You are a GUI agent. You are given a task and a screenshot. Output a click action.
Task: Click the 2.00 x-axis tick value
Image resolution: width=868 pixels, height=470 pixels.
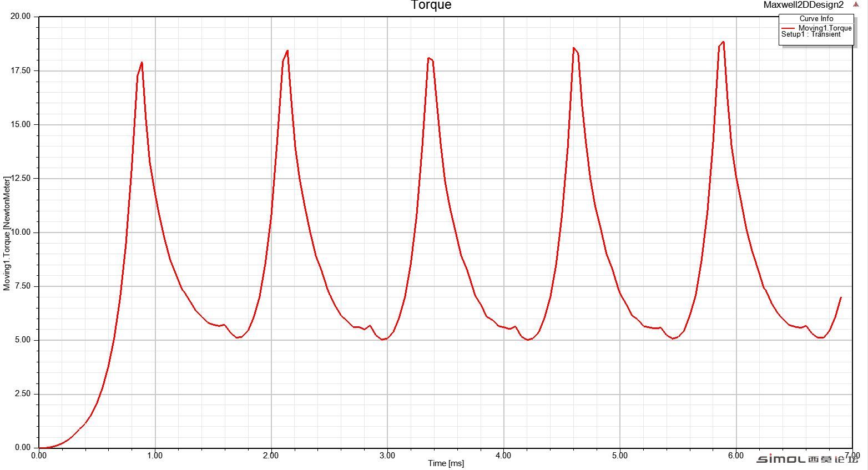pyautogui.click(x=271, y=456)
